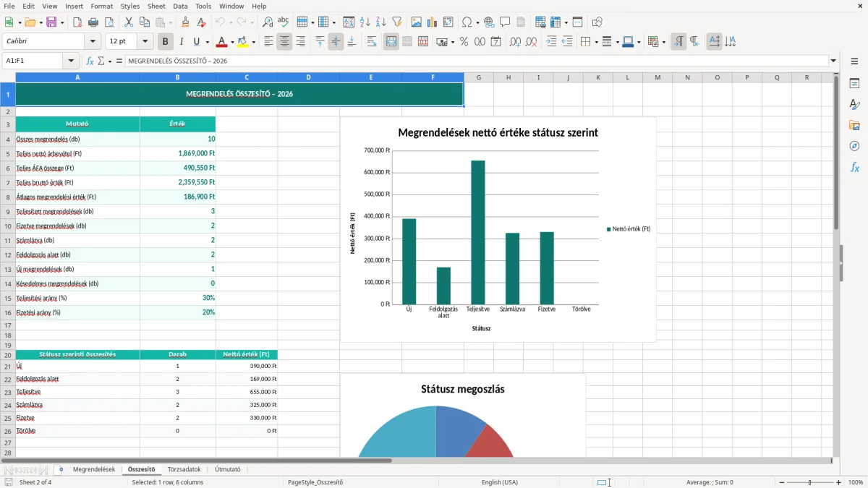
Task: Open the Format menu
Action: pyautogui.click(x=101, y=6)
